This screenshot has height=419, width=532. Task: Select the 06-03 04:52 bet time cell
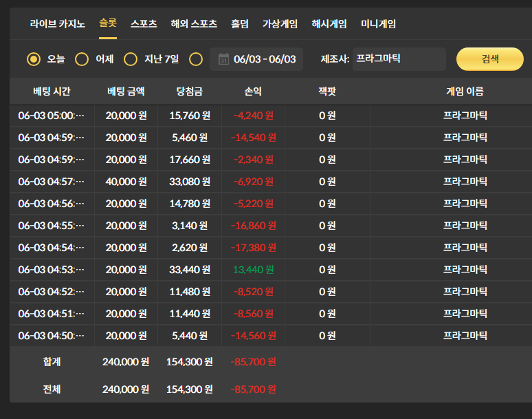pos(52,292)
